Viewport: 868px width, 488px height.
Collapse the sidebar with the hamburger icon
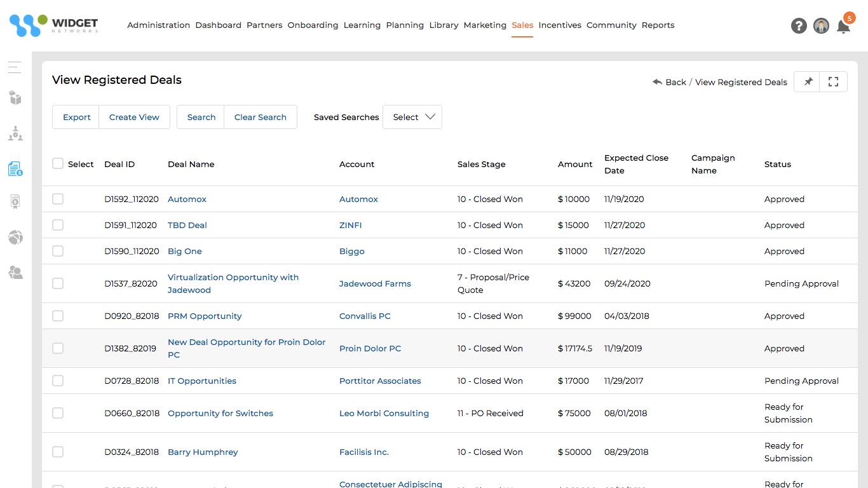[14, 67]
